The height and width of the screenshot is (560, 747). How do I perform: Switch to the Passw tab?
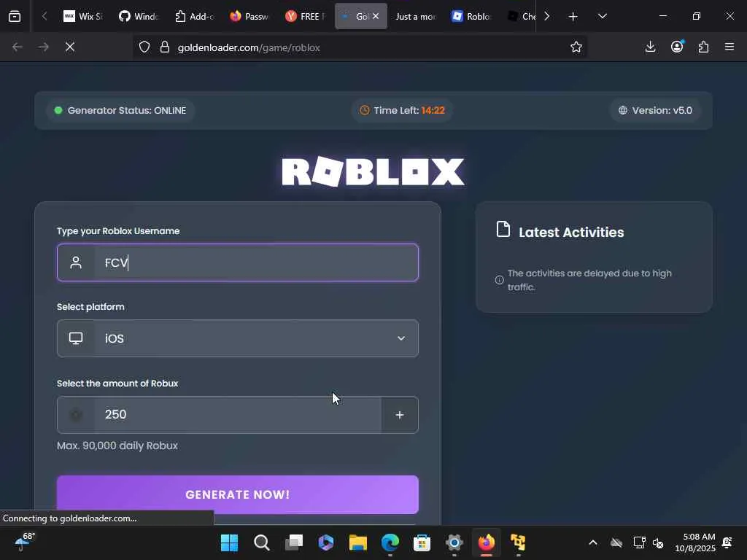click(x=249, y=16)
